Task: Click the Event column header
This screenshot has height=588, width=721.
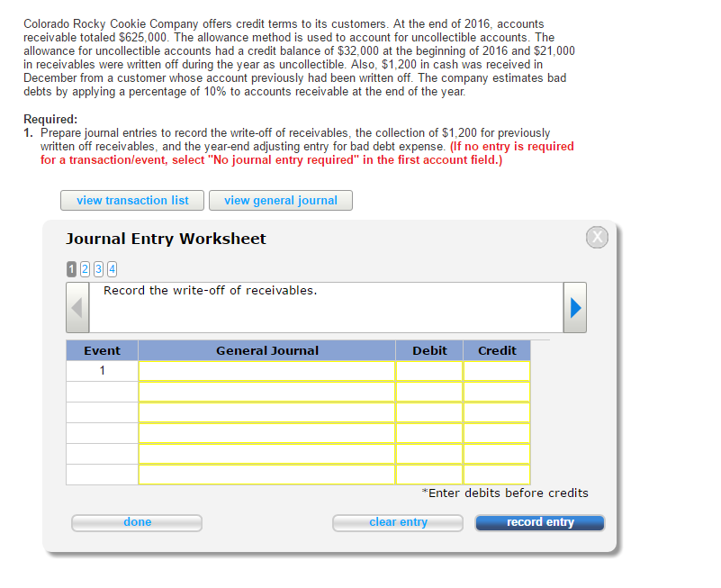Action: click(102, 350)
